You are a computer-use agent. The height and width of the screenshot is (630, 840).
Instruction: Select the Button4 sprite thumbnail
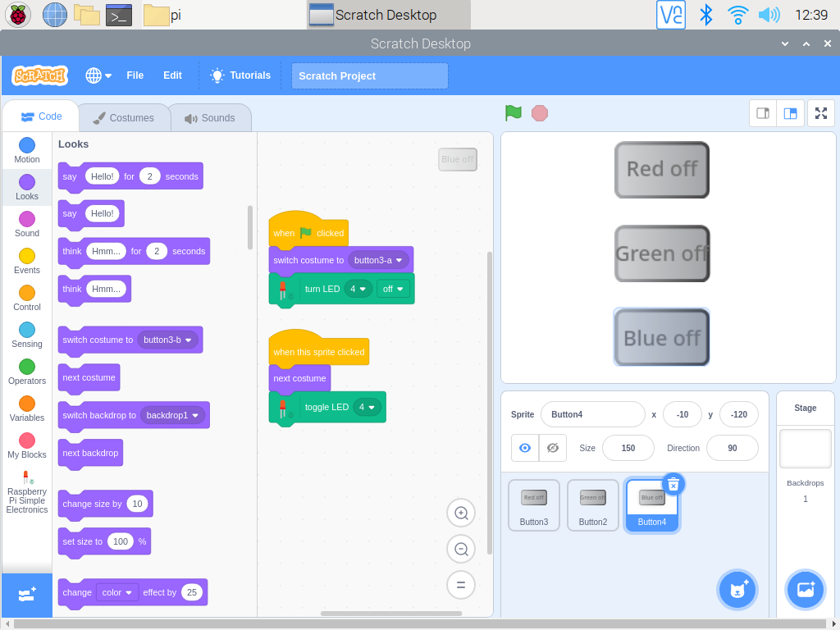coord(651,505)
